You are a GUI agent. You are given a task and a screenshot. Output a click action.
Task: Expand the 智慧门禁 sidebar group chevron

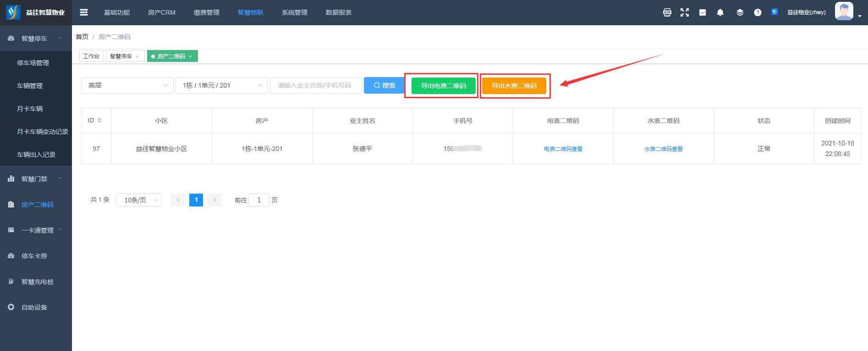tap(60, 178)
